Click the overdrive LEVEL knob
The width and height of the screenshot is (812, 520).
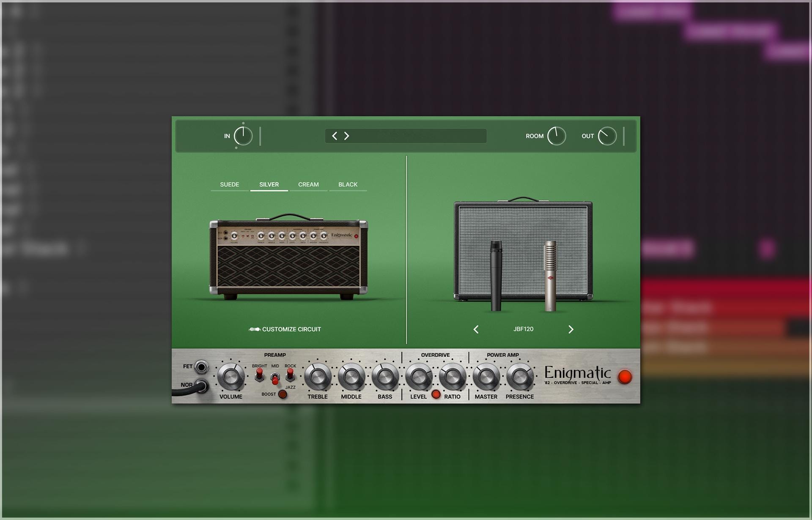[x=419, y=376]
